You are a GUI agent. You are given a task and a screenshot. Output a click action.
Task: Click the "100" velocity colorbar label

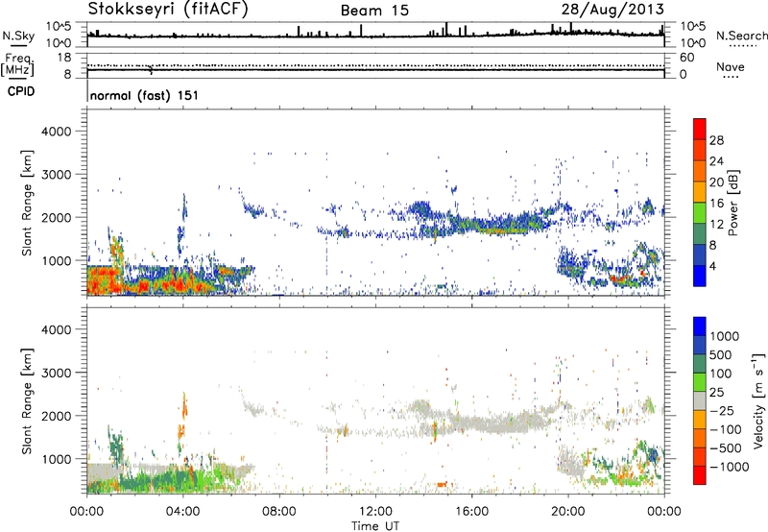point(721,374)
